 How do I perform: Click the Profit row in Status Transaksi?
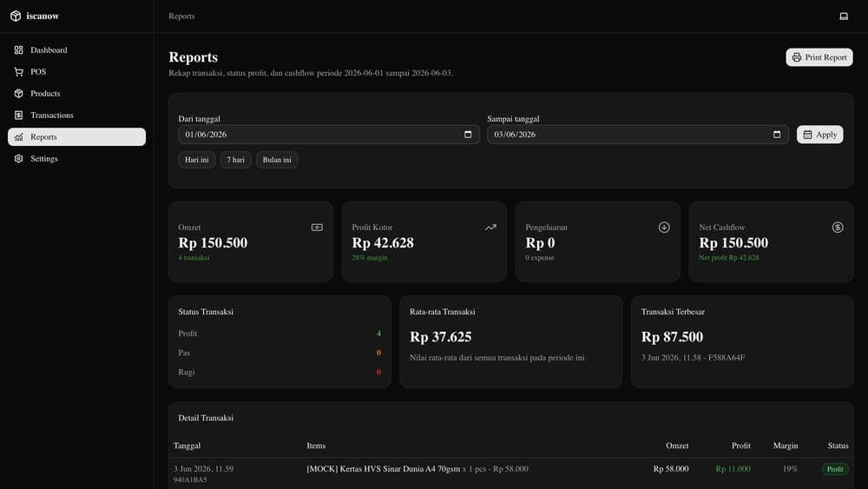[x=279, y=334]
